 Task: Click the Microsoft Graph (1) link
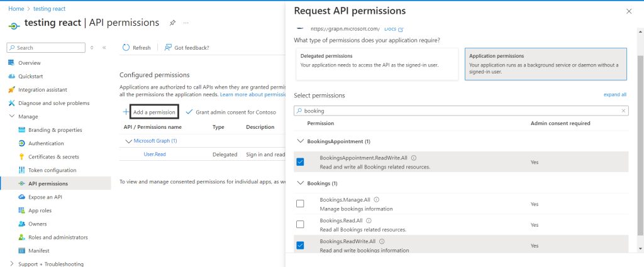[155, 141]
